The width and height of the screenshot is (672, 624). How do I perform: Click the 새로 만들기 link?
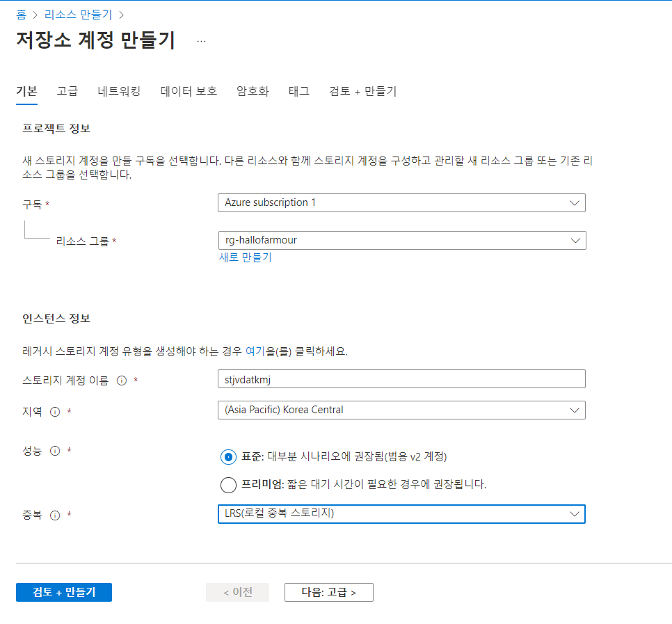[245, 257]
